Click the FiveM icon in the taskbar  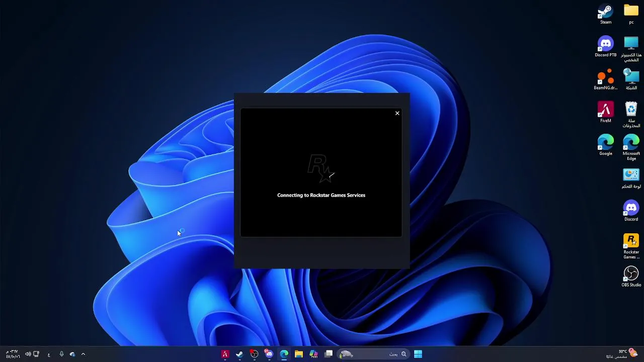[x=225, y=354]
